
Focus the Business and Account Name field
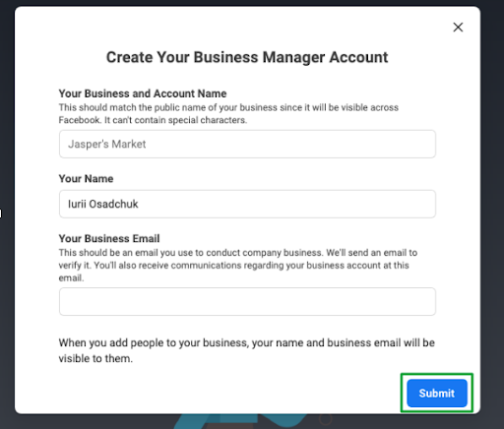(x=247, y=144)
